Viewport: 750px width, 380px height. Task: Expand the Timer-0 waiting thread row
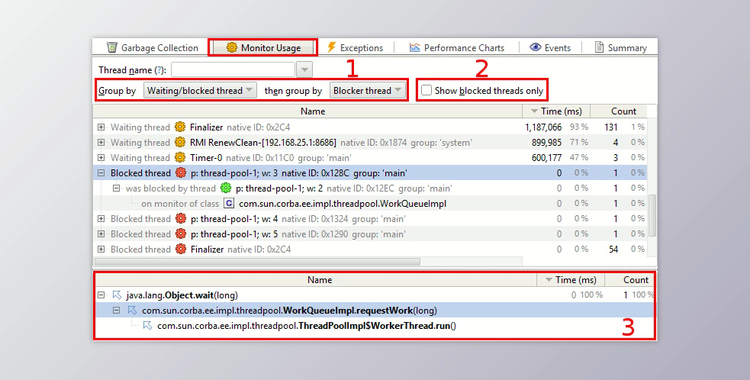click(101, 157)
